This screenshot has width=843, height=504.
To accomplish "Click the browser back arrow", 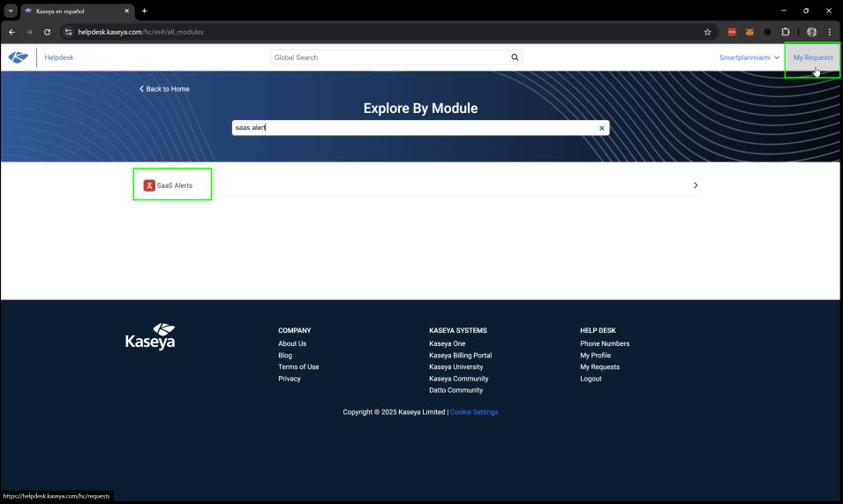I will click(11, 33).
